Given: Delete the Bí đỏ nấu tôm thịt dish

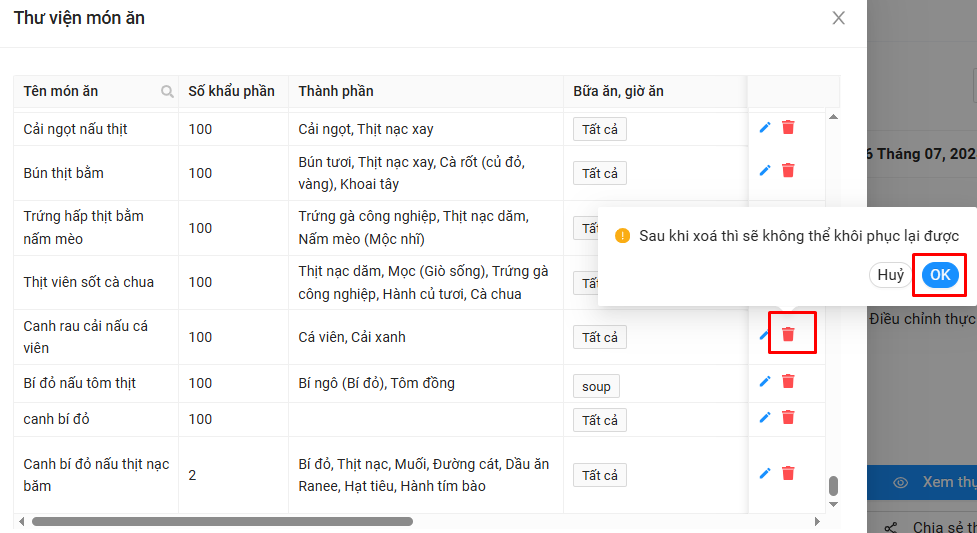Looking at the screenshot, I should (788, 381).
